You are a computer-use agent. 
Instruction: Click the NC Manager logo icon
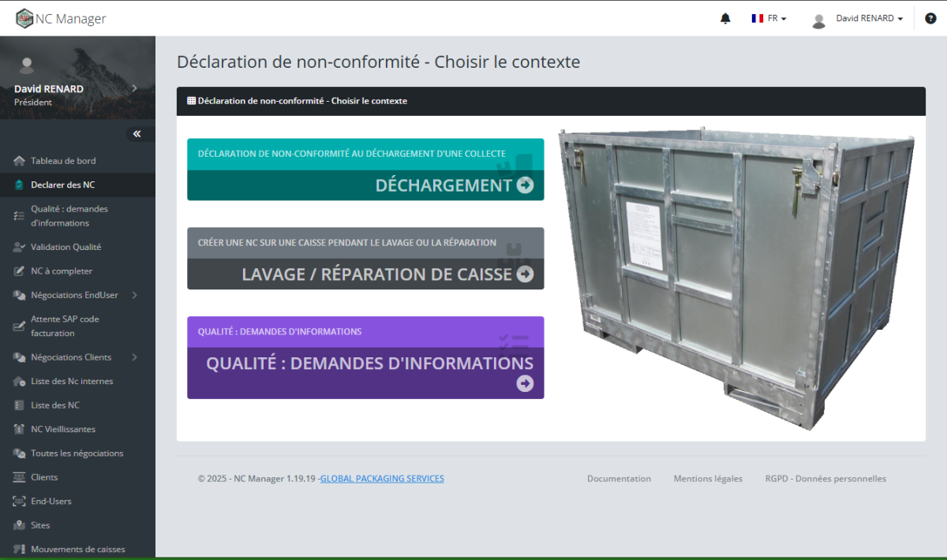[24, 17]
